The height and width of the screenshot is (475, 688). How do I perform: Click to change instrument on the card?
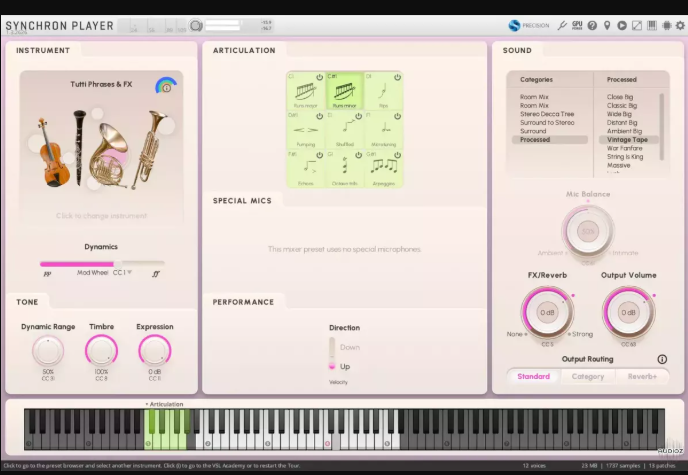pyautogui.click(x=101, y=216)
